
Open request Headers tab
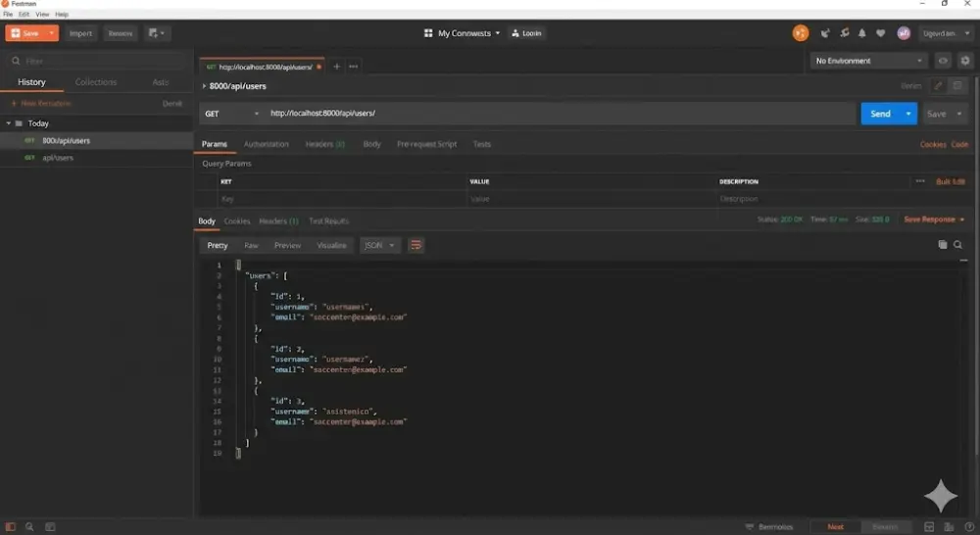[325, 144]
